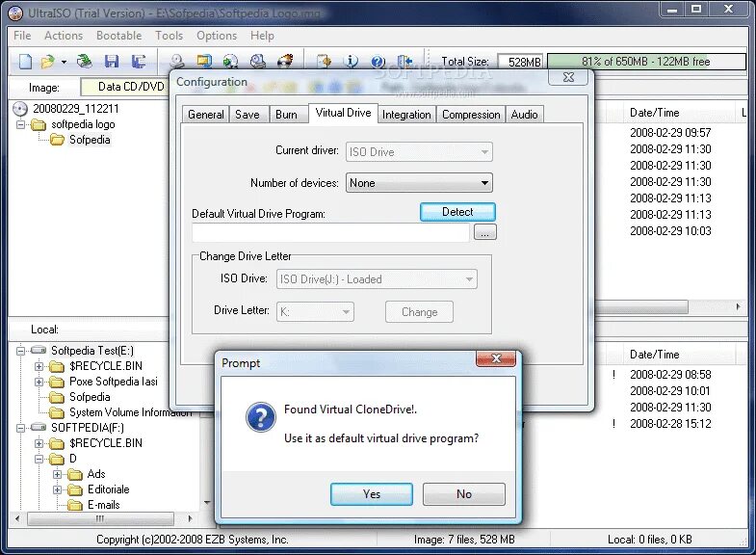This screenshot has width=756, height=555.
Task: Click the local tree horizontal scrollbar thumb
Action: coord(100,518)
